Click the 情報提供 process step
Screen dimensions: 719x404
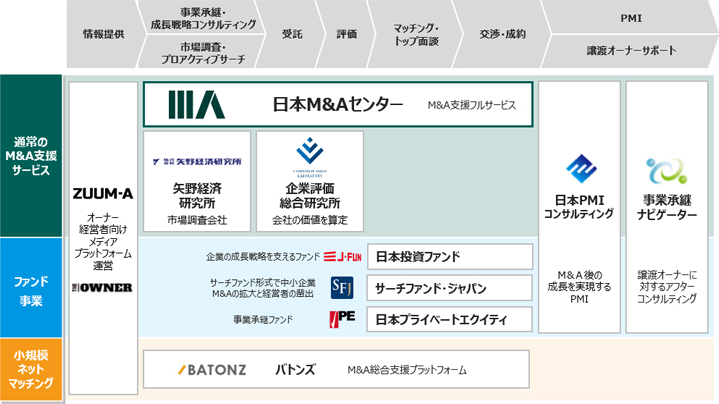(x=103, y=34)
